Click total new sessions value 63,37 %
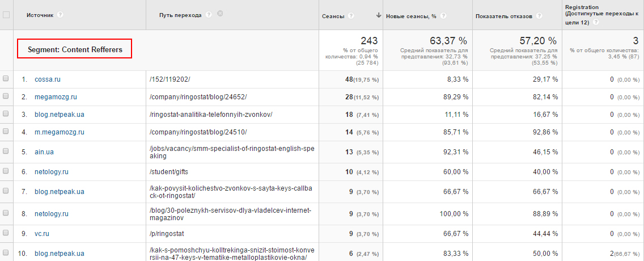The image size is (644, 261). (448, 41)
